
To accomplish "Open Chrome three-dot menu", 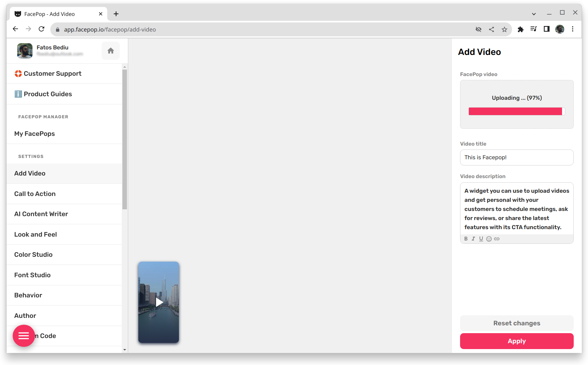I will coord(573,29).
